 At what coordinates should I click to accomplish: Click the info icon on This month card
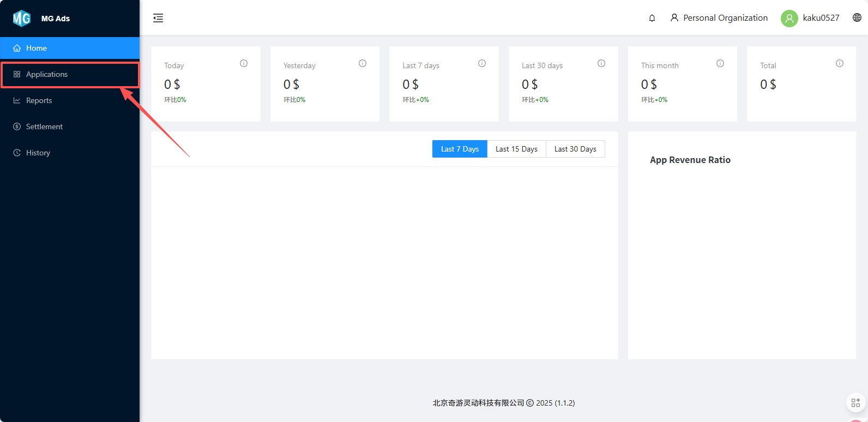tap(720, 63)
